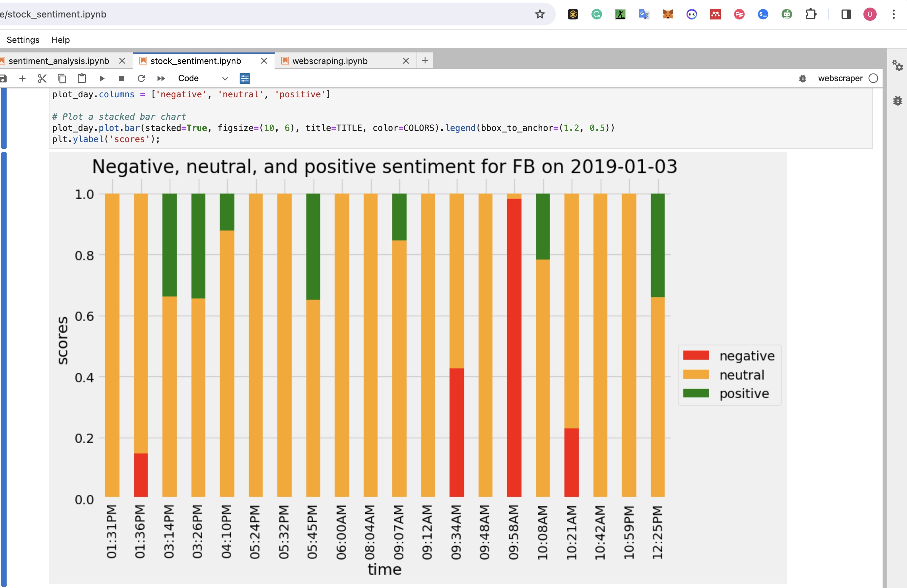Open a new launcher tab with plus
This screenshot has width=907, height=588.
(x=425, y=61)
